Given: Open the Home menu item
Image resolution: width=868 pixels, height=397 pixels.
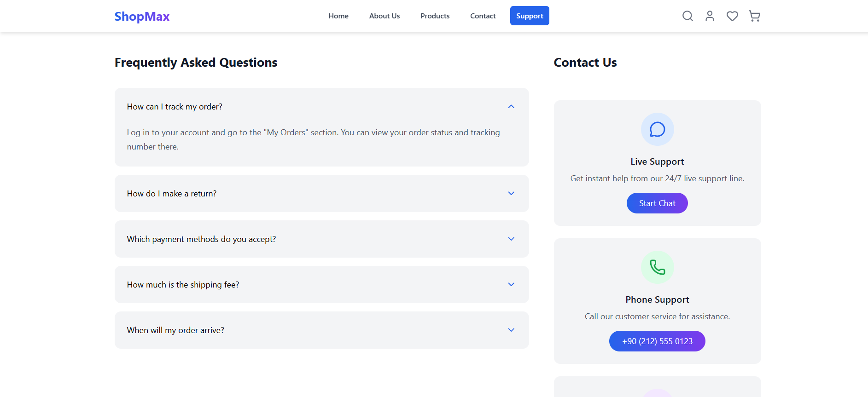Looking at the screenshot, I should click(x=338, y=16).
